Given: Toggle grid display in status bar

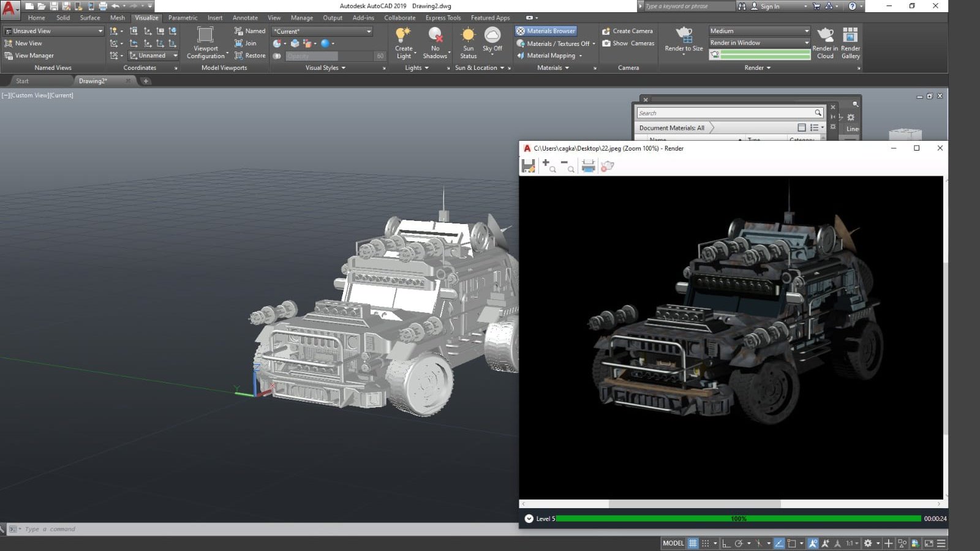Looking at the screenshot, I should (693, 543).
